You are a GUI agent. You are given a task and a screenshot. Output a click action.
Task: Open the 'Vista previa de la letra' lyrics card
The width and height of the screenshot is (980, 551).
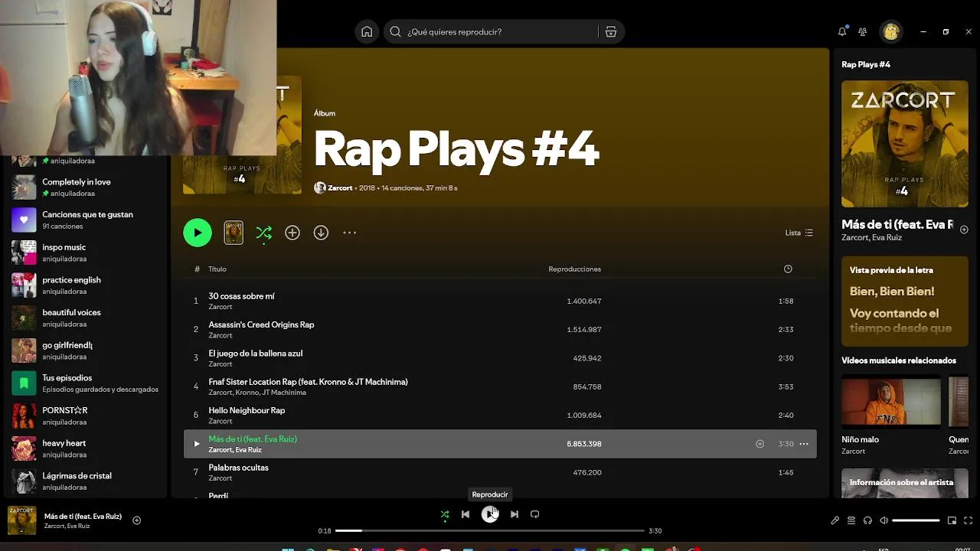[x=905, y=301]
